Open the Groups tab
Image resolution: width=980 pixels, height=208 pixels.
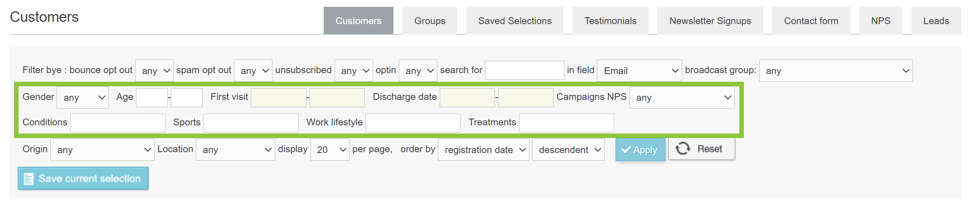click(x=429, y=21)
